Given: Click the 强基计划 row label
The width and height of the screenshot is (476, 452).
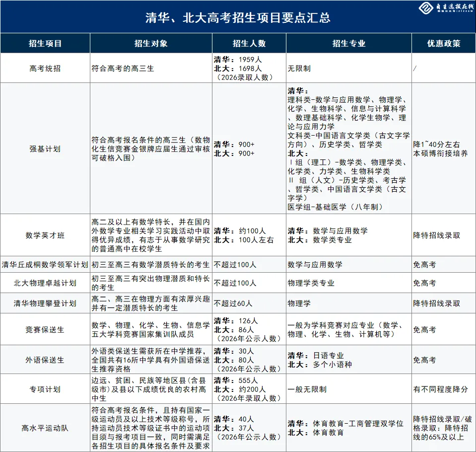Looking at the screenshot, I should [45, 149].
